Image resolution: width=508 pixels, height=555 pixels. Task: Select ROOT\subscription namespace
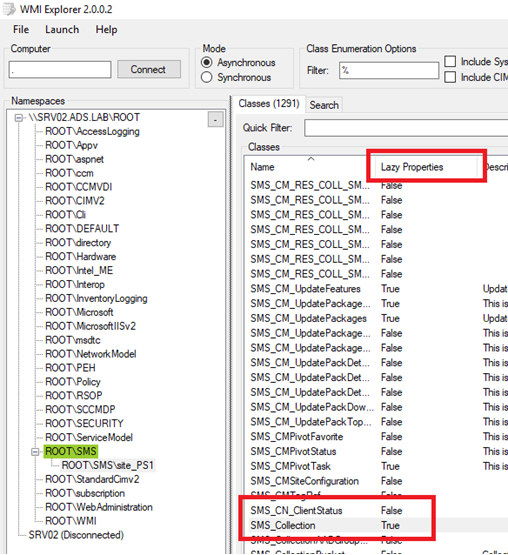pos(85,493)
